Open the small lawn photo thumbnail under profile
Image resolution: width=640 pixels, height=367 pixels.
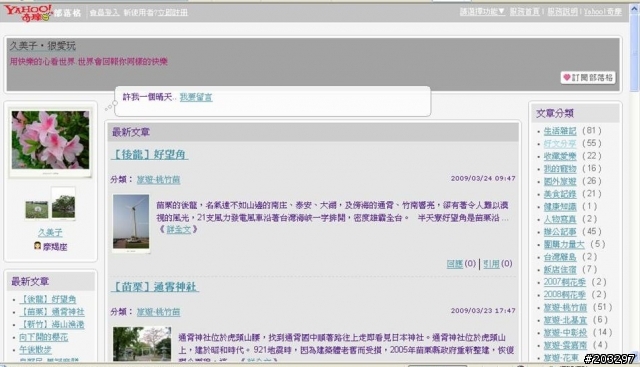[37, 209]
